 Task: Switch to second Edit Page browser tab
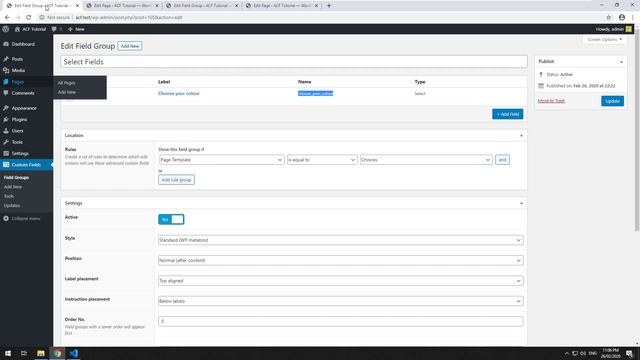122,6
